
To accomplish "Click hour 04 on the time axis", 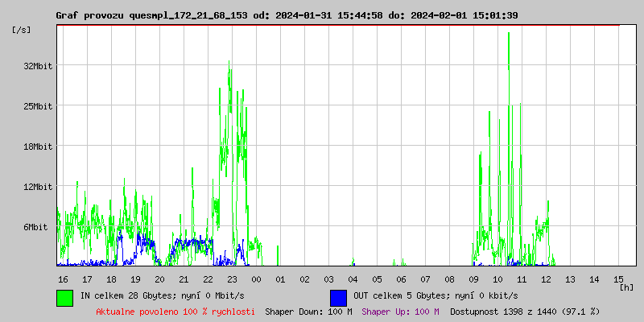I will (353, 279).
